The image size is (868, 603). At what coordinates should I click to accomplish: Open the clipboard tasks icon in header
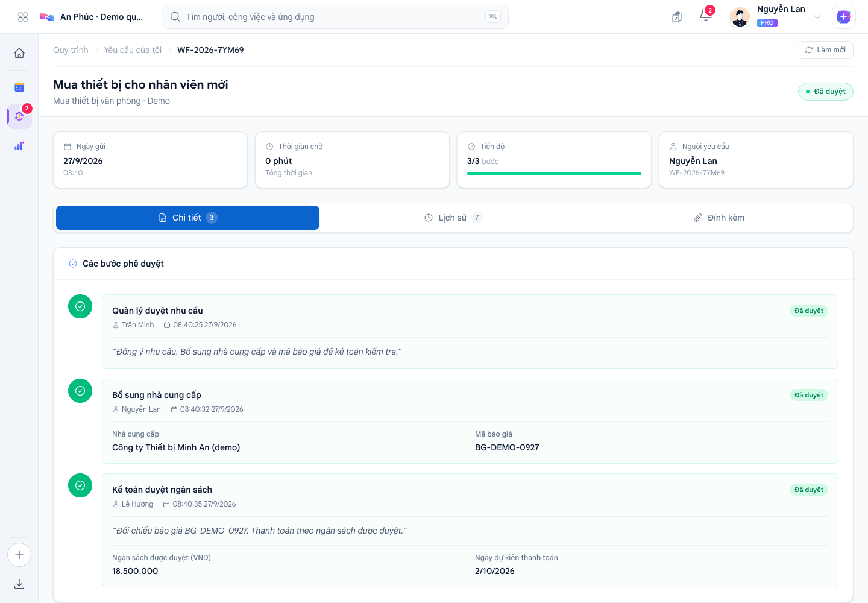(x=677, y=17)
